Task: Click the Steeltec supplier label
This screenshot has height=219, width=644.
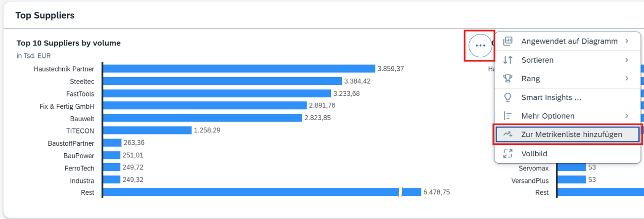Action: point(82,81)
